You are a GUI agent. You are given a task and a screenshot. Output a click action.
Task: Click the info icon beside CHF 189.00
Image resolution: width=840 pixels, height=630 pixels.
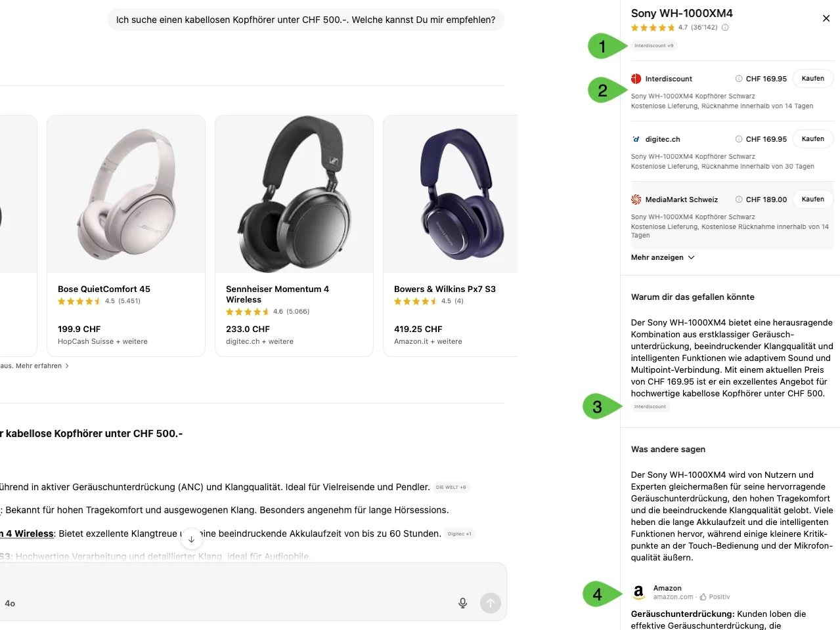point(738,199)
